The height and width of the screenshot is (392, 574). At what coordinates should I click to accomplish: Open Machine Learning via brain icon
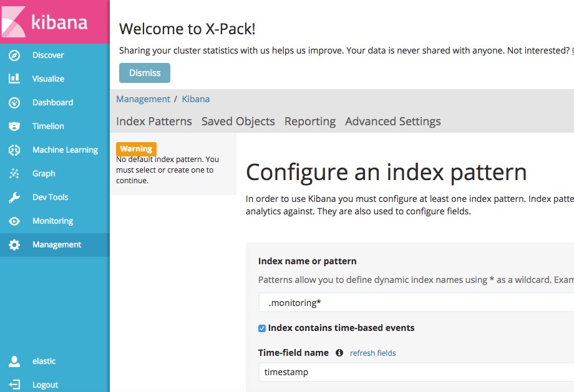pos(14,150)
